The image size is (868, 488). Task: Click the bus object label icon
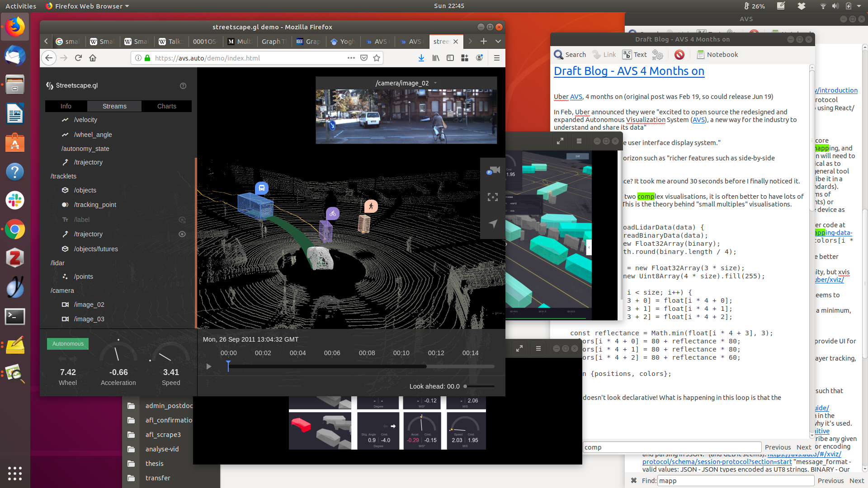pos(262,188)
